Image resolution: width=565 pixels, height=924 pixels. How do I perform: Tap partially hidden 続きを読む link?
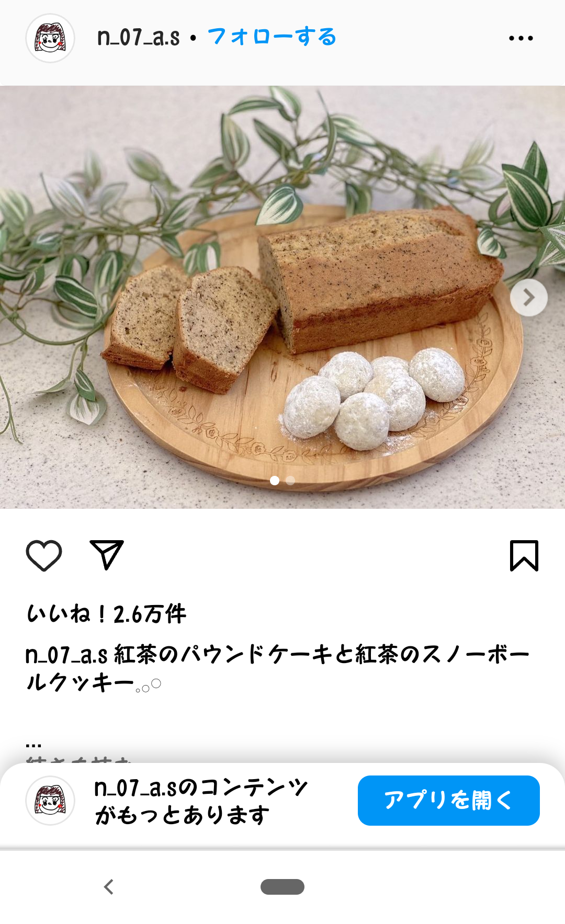78,759
